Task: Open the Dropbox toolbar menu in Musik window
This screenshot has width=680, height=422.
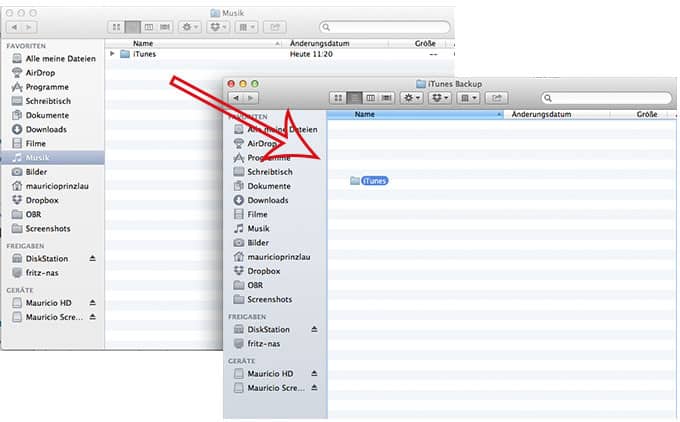Action: click(218, 27)
